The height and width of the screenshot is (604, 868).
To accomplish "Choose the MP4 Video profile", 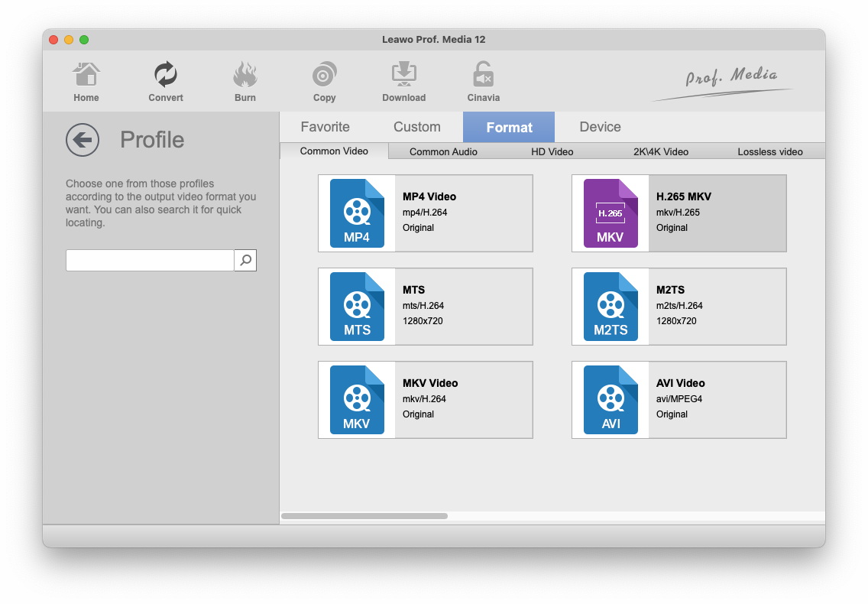I will click(426, 213).
